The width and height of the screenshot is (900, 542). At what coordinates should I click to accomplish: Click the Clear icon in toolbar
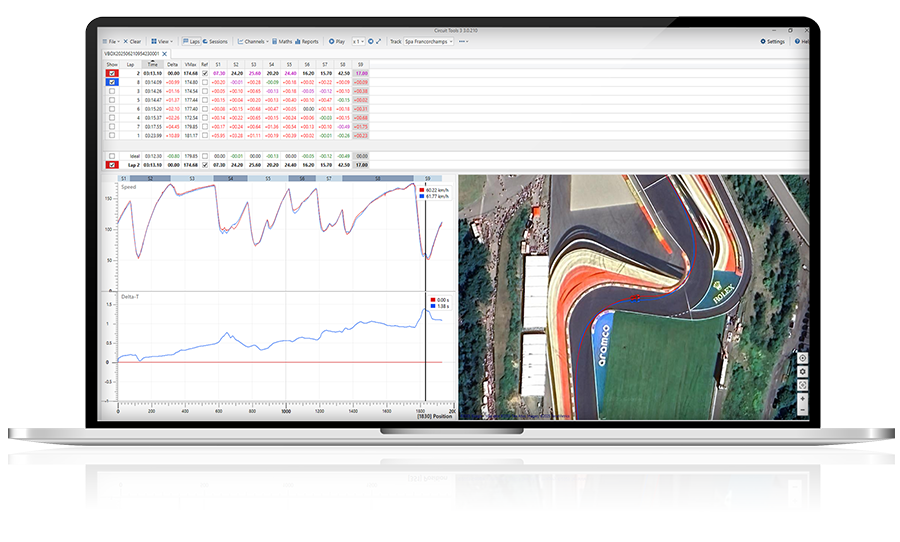(133, 42)
